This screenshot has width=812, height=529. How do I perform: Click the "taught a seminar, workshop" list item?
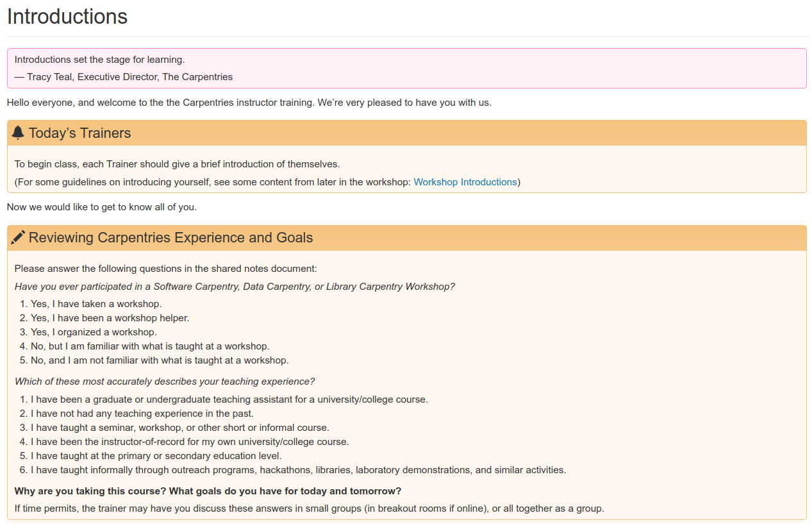pyautogui.click(x=179, y=428)
